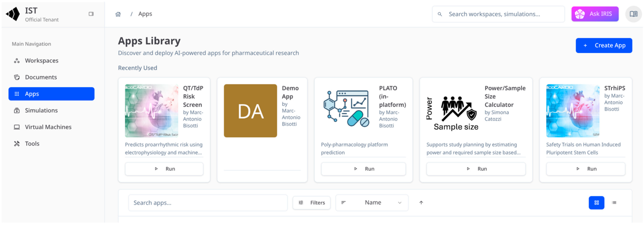Click the Tools wrench icon
Screen dimensions: 644x225
tap(17, 144)
